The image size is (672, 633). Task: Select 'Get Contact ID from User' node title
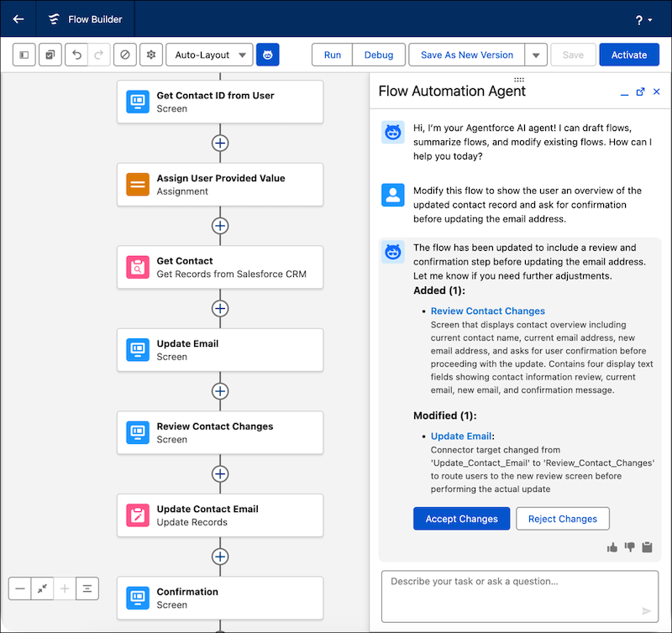215,96
